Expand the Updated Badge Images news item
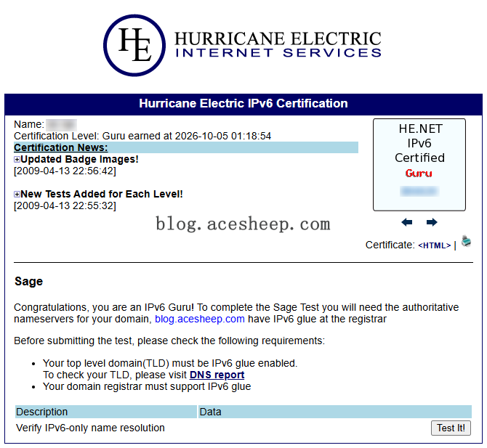 [x=17, y=160]
